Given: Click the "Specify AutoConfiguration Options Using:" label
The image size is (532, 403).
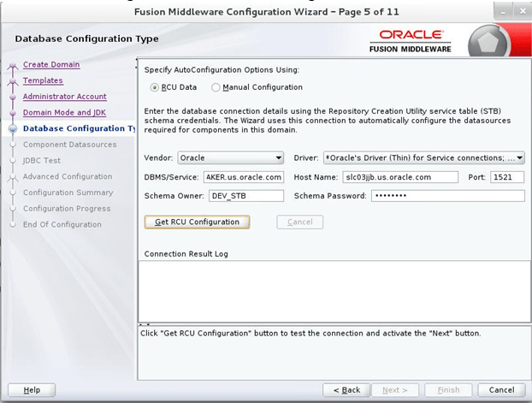Looking at the screenshot, I should tap(222, 70).
